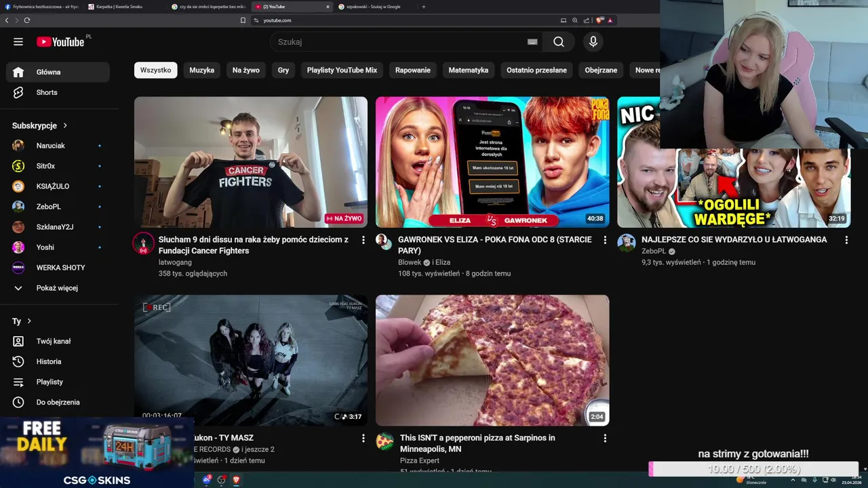
Task: Select the Obejrzane filter chip
Action: (x=601, y=70)
